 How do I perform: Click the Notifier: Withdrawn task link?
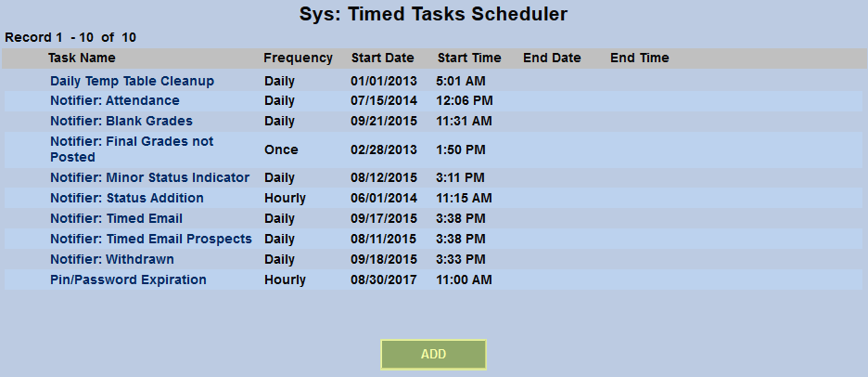click(112, 259)
